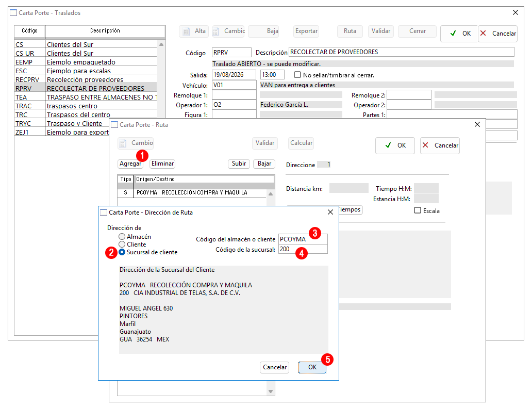Click the Partes 1 input field
Screen dimensions: 532x408
click(452, 115)
